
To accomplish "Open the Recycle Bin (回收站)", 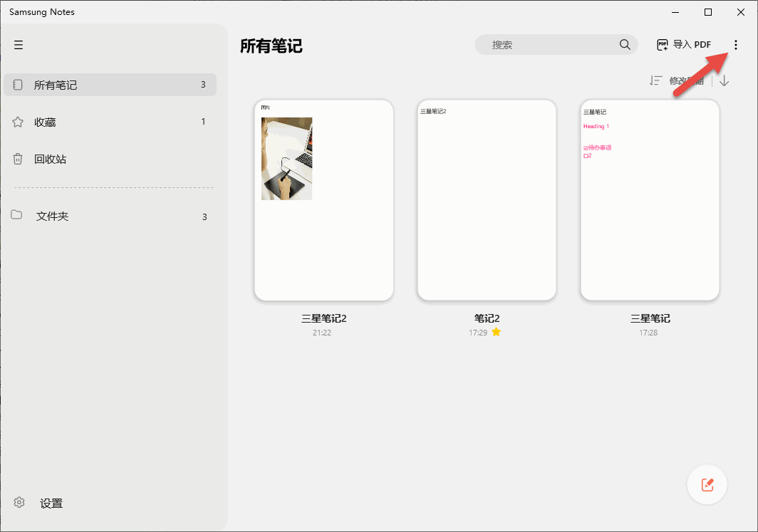I will pos(110,159).
